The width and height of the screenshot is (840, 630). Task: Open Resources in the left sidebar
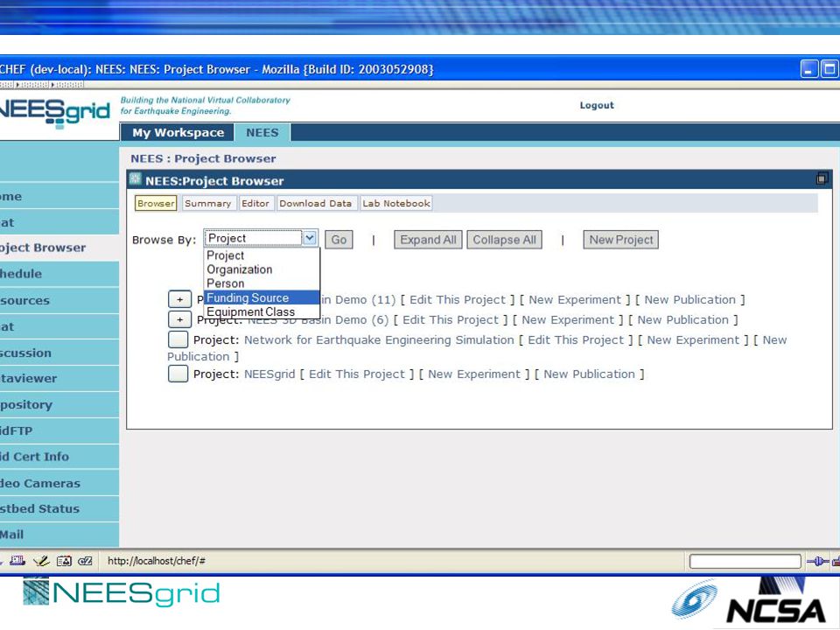pos(59,300)
